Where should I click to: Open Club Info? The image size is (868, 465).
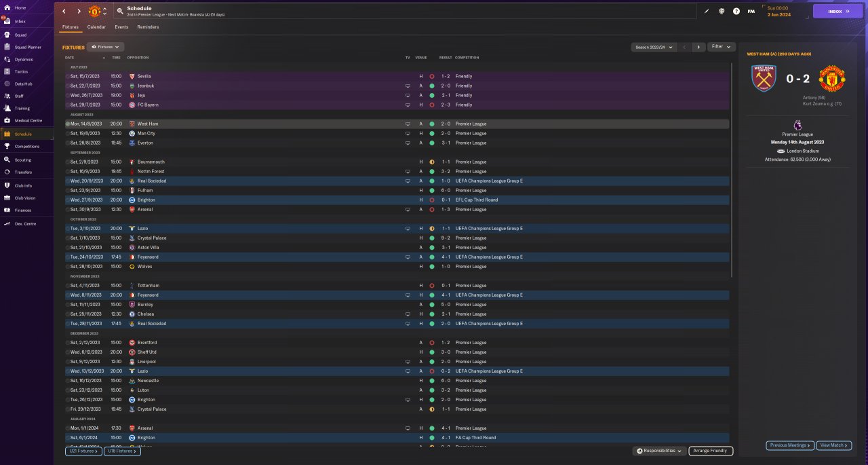(23, 185)
